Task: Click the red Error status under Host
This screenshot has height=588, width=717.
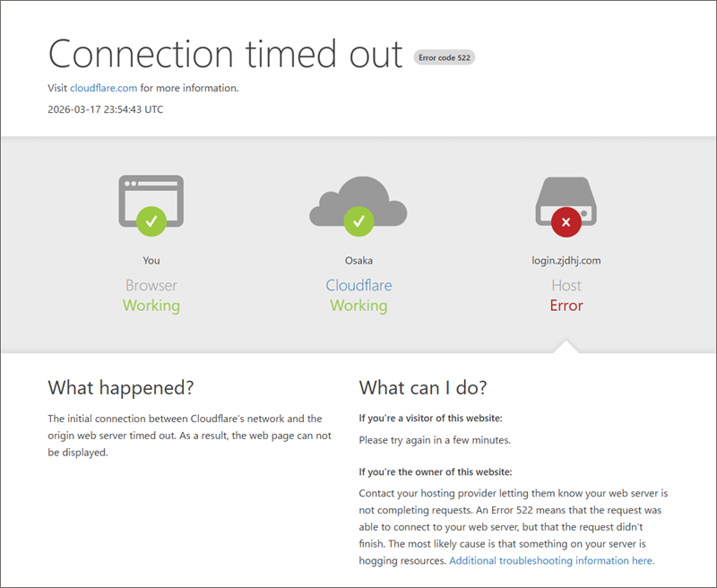Action: [566, 306]
